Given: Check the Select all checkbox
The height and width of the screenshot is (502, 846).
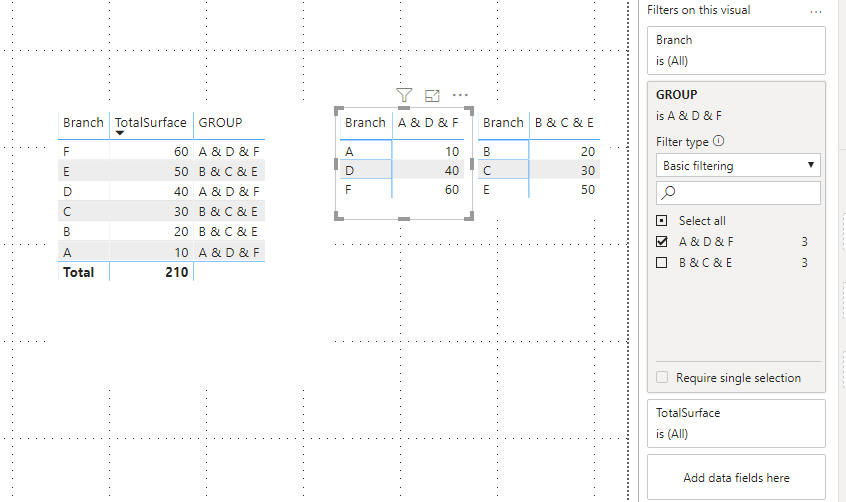Looking at the screenshot, I should point(661,221).
